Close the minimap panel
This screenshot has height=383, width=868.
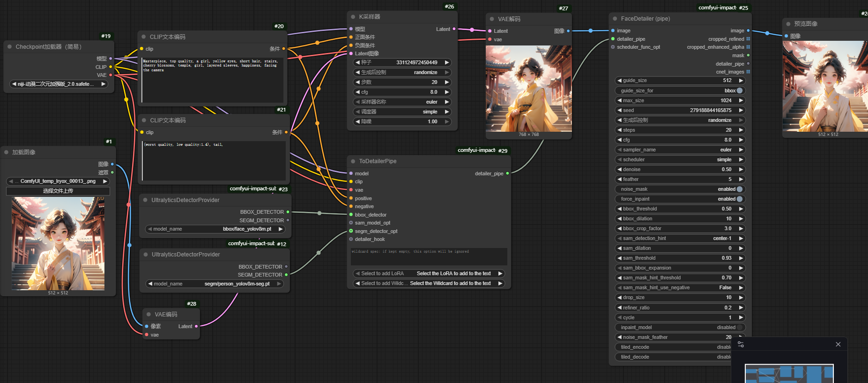tap(838, 344)
